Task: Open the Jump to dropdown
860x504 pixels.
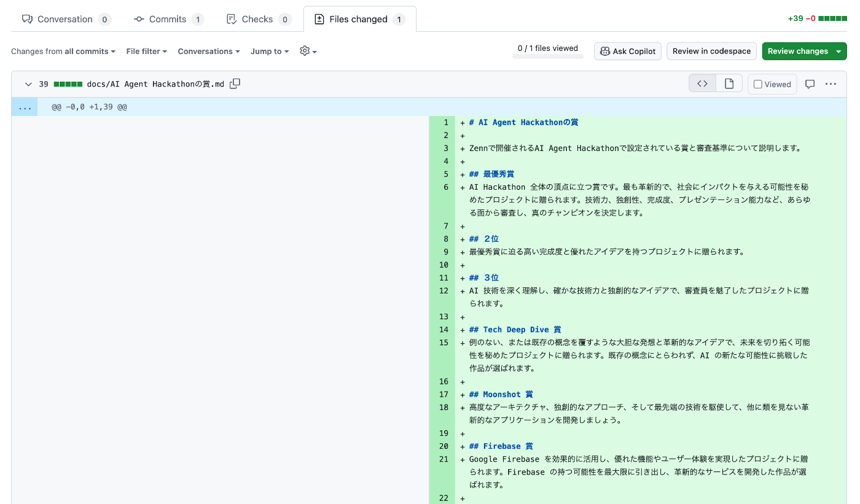Action: click(x=270, y=52)
